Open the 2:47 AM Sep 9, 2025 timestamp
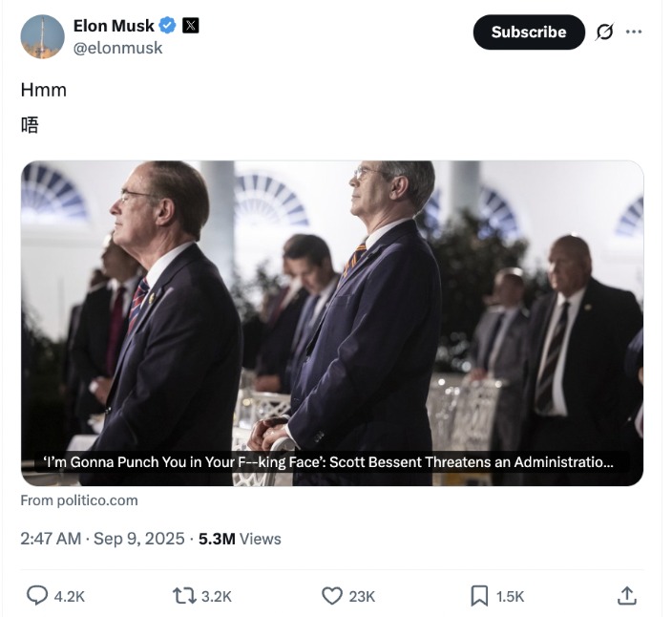672x617 pixels. point(102,539)
